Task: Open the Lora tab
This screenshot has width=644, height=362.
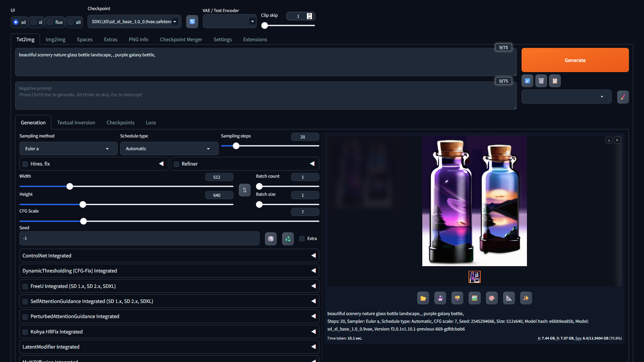Action: [x=151, y=123]
